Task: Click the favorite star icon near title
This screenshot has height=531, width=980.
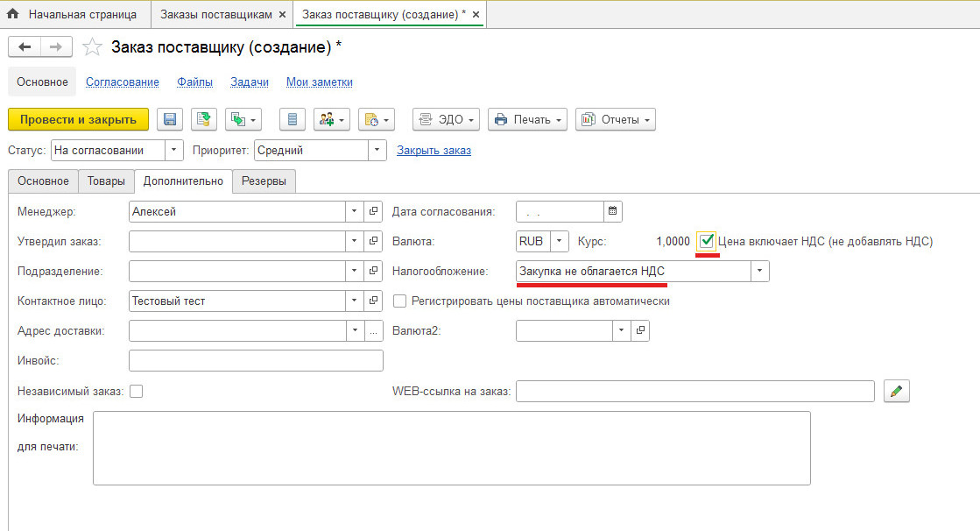Action: pos(92,47)
